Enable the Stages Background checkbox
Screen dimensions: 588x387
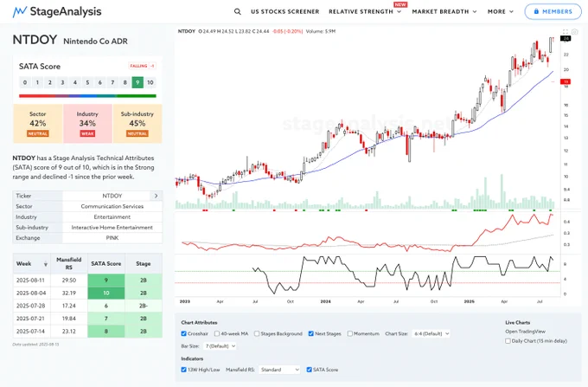coord(257,333)
